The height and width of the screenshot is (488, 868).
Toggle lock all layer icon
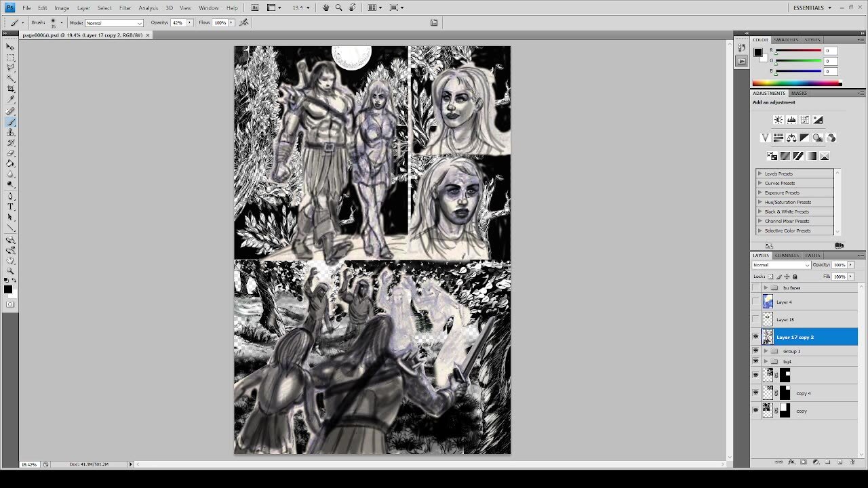[x=795, y=277]
